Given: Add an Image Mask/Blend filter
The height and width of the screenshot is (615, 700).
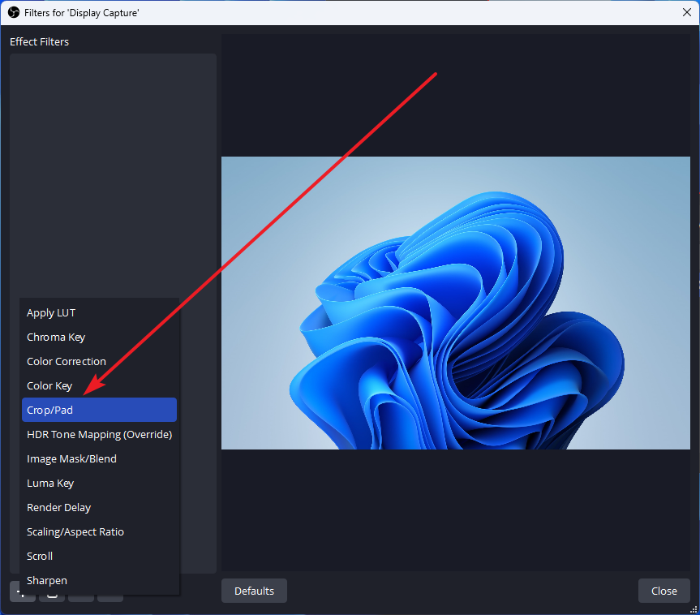Looking at the screenshot, I should (x=99, y=458).
